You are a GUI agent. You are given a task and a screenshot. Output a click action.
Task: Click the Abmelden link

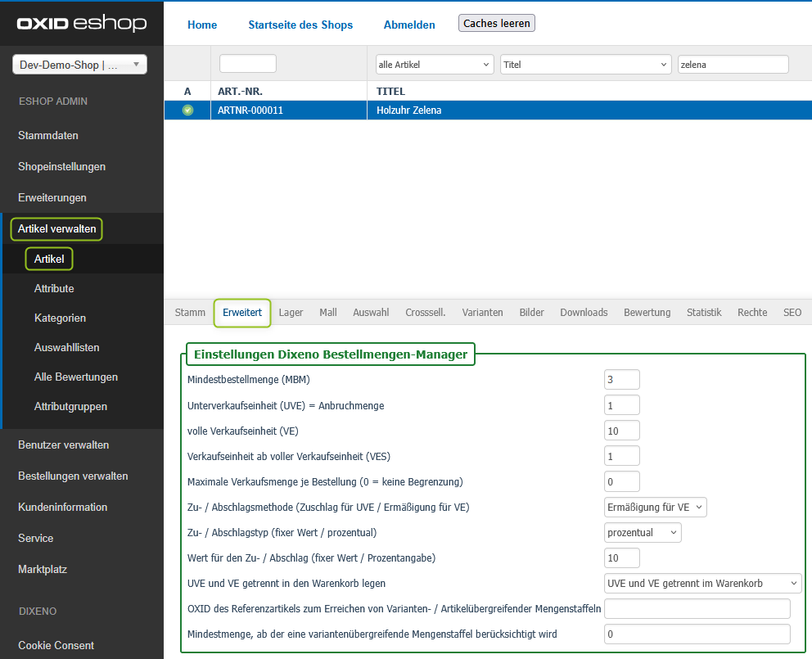pos(409,25)
